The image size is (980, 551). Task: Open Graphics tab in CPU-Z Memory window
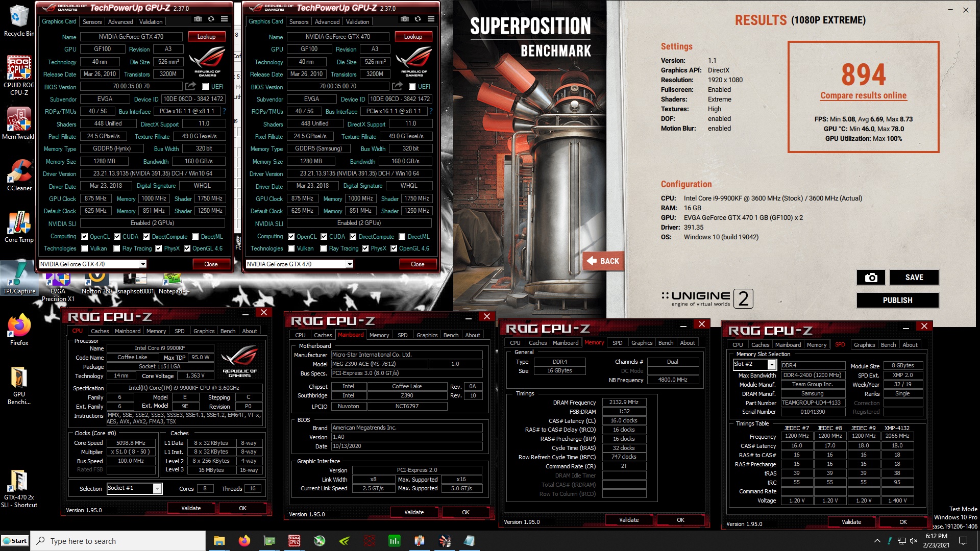(642, 343)
